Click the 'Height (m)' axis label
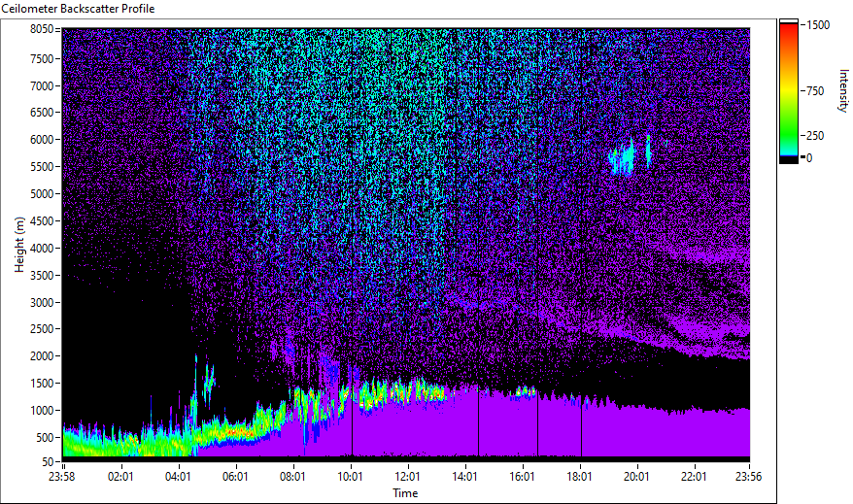This screenshot has height=504, width=853. (19, 245)
